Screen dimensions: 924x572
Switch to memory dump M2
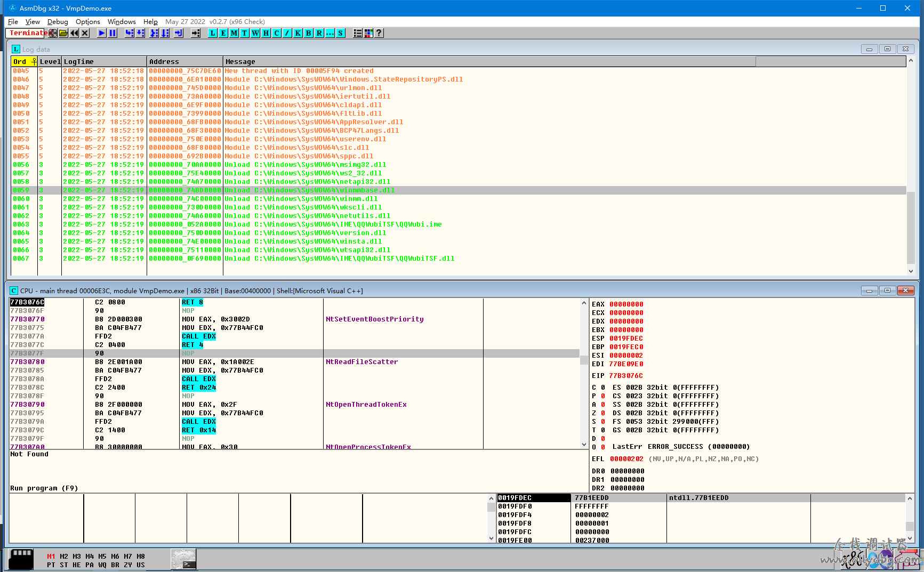(64, 557)
